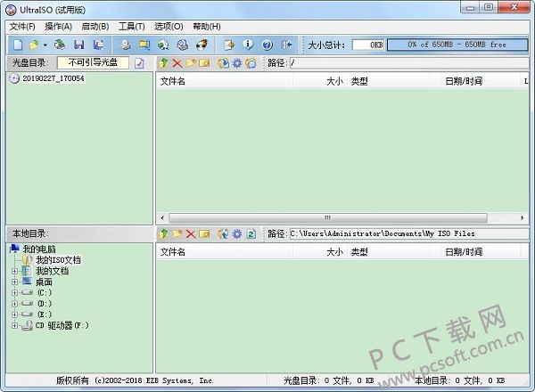Click the Mount to virtual drive icon

[x=183, y=45]
